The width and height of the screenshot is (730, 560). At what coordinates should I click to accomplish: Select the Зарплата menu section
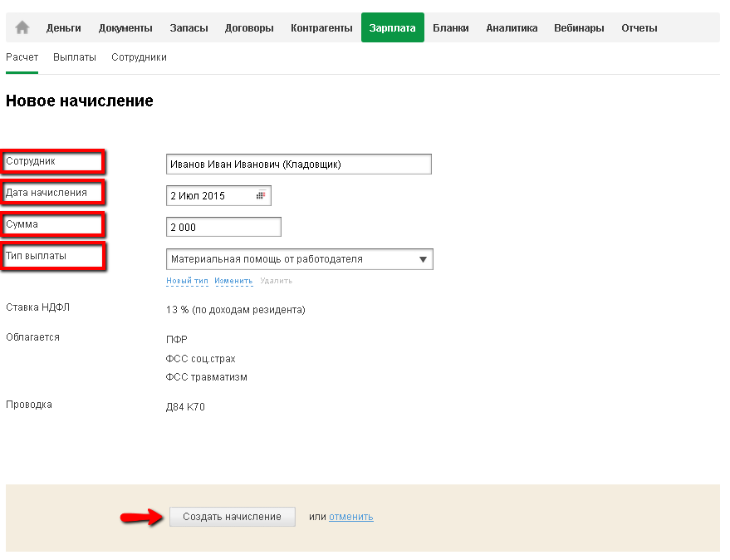tap(393, 27)
